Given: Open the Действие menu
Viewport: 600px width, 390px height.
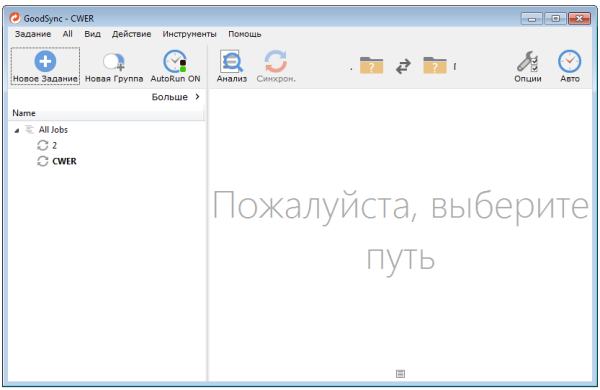Looking at the screenshot, I should pyautogui.click(x=131, y=34).
